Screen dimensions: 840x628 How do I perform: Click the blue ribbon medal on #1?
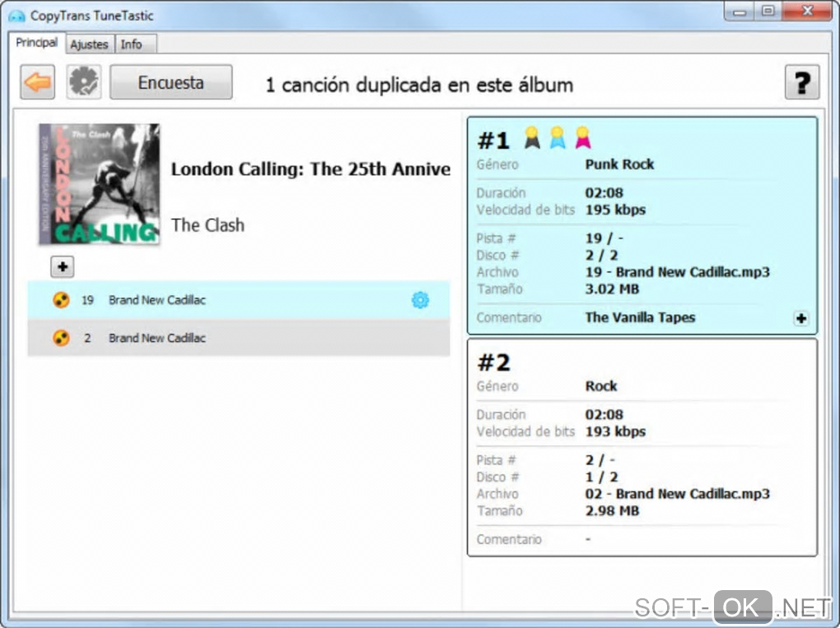(558, 138)
